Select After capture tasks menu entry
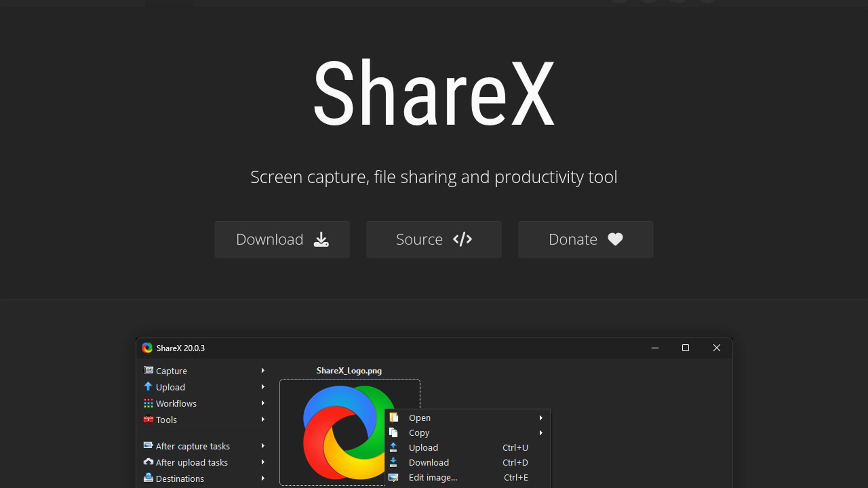The width and height of the screenshot is (868, 488). [204, 446]
